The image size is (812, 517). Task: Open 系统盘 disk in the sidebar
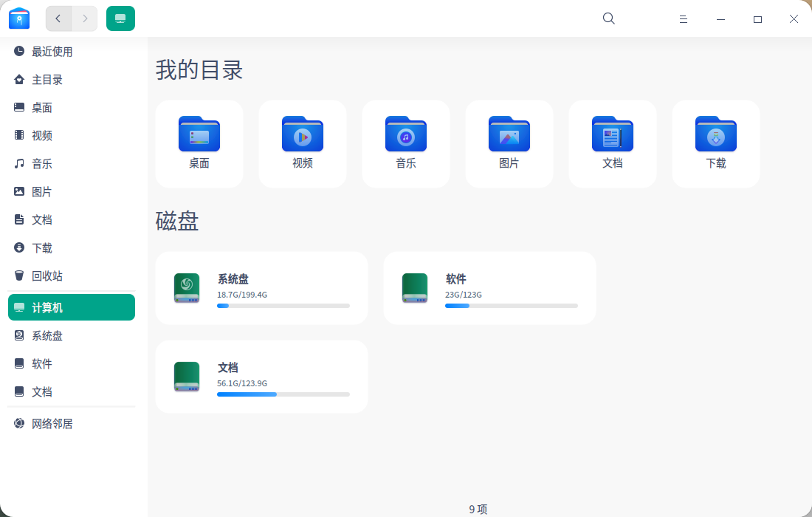point(72,336)
